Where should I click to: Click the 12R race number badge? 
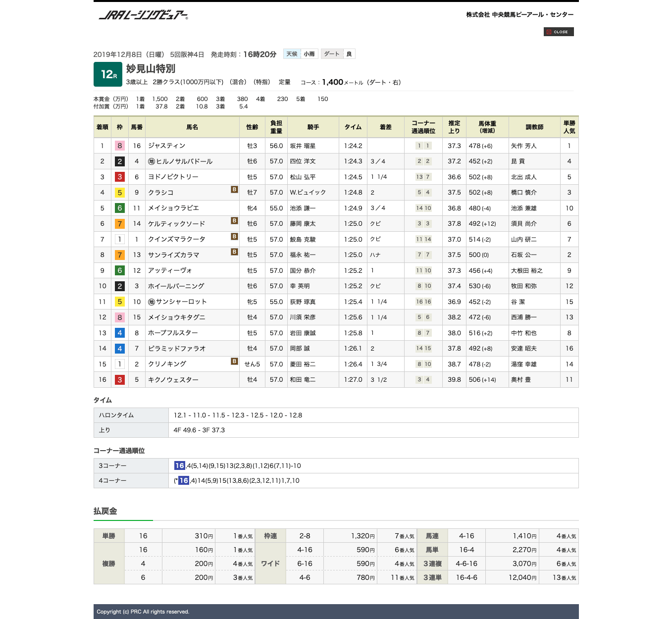(108, 74)
